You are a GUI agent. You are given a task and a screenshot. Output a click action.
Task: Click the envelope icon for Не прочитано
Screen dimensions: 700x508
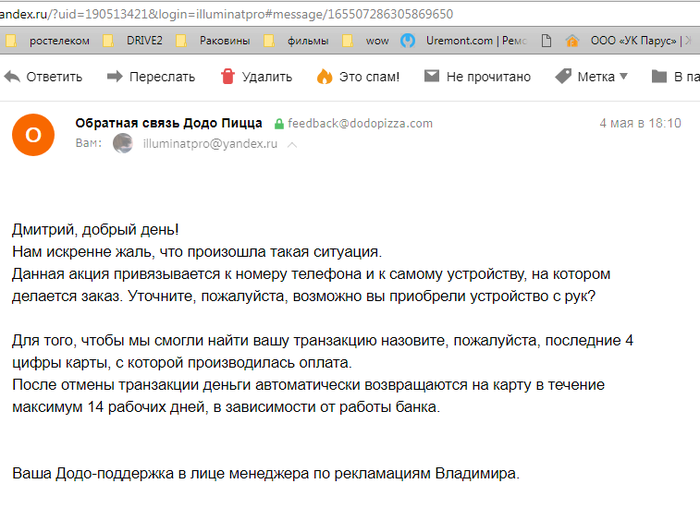click(432, 76)
